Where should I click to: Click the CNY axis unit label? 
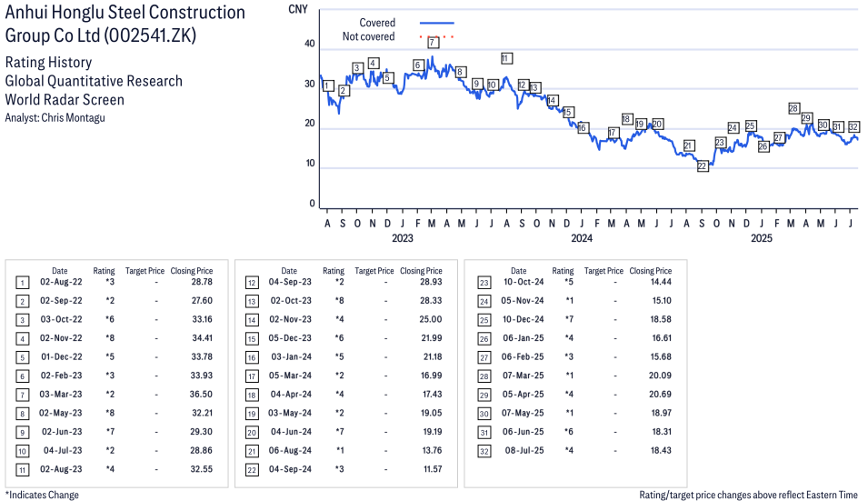pos(298,9)
